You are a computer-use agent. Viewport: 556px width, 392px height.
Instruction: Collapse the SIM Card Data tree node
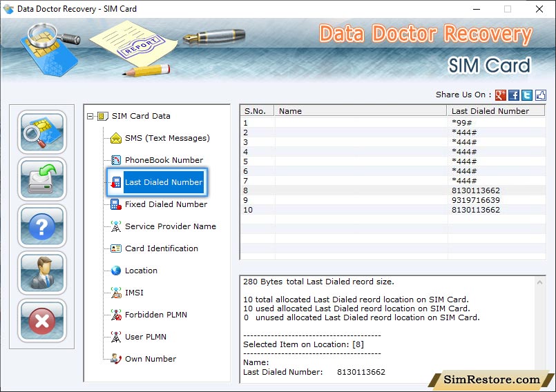point(90,116)
